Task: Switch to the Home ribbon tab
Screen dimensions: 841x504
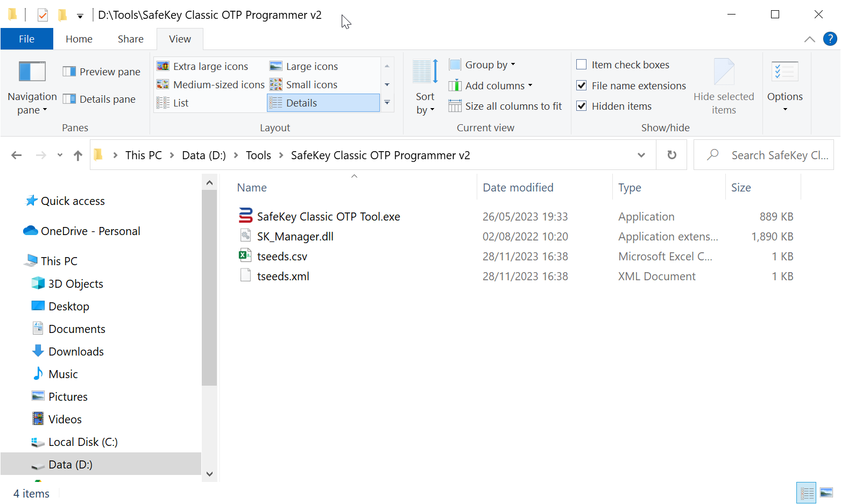Action: pos(79,39)
